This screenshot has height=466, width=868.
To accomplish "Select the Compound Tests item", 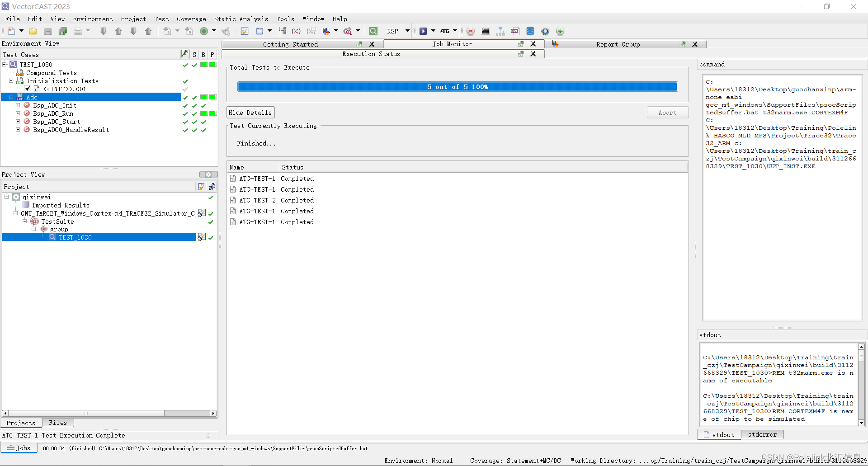I will click(51, 73).
